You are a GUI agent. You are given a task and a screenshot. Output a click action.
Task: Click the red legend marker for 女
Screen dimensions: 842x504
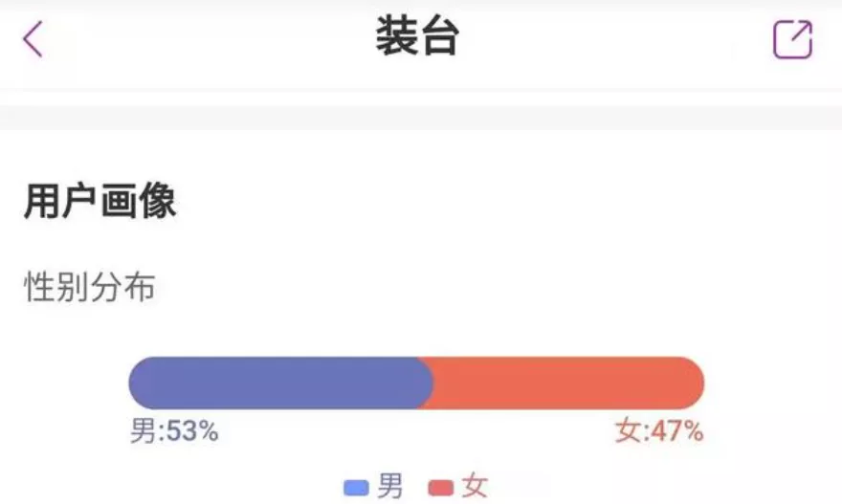[441, 489]
